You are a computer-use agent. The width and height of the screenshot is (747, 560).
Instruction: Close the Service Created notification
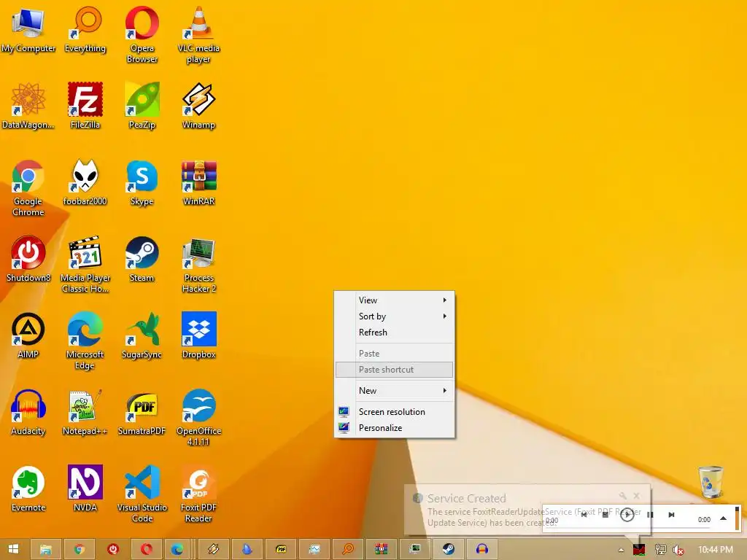636,496
